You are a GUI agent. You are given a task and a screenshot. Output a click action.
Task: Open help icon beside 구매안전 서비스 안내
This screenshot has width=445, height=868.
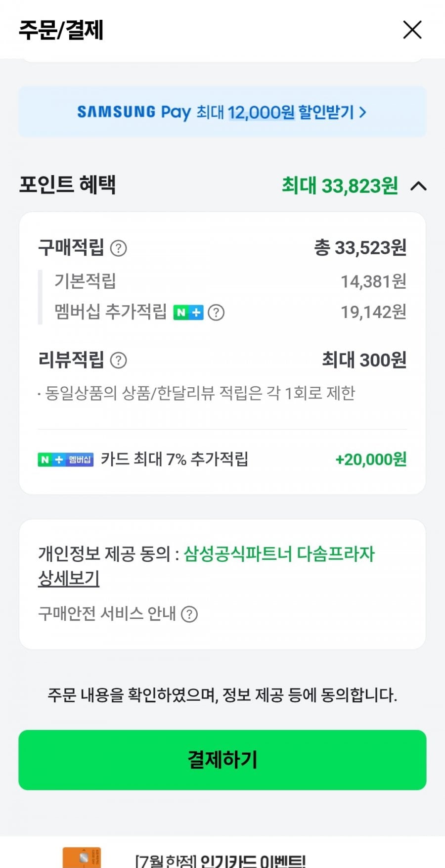coord(189,614)
